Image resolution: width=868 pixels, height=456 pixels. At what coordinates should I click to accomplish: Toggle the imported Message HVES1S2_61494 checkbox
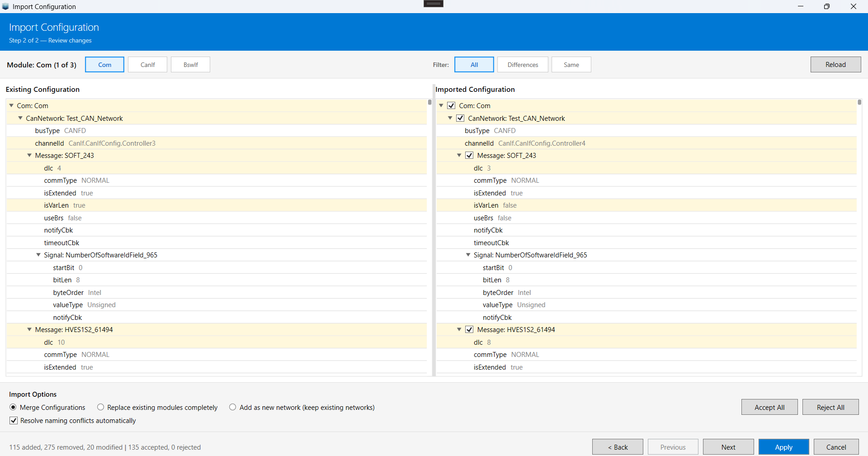coord(469,329)
